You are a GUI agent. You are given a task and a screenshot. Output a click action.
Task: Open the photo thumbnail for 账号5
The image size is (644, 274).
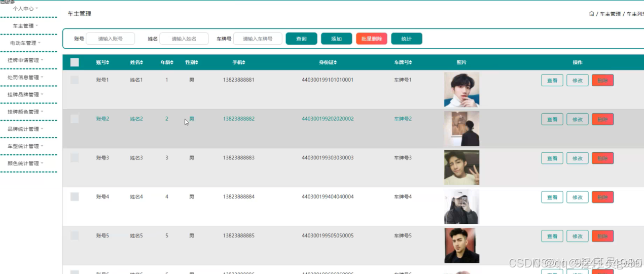pos(461,246)
